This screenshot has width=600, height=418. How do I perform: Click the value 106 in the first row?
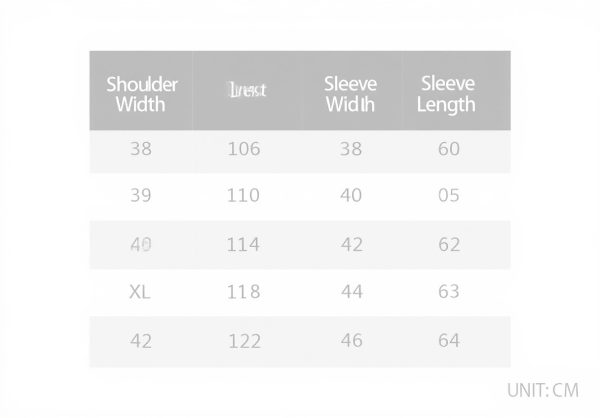[x=243, y=149]
